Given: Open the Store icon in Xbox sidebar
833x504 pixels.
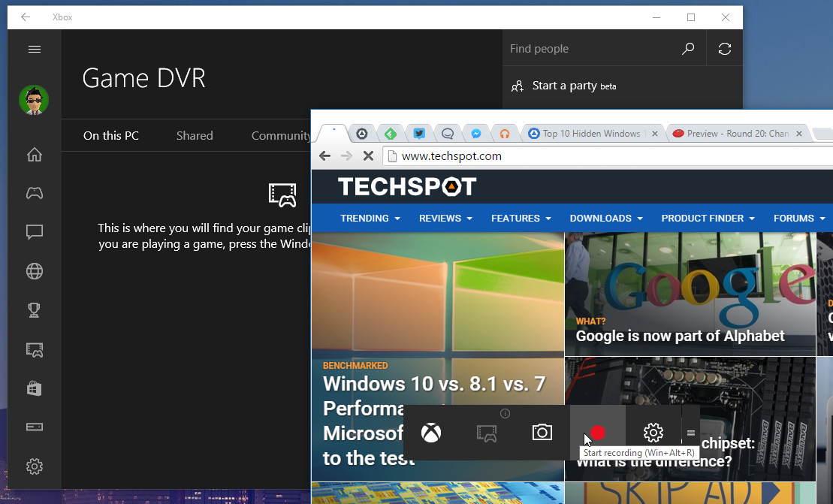Looking at the screenshot, I should pyautogui.click(x=35, y=389).
